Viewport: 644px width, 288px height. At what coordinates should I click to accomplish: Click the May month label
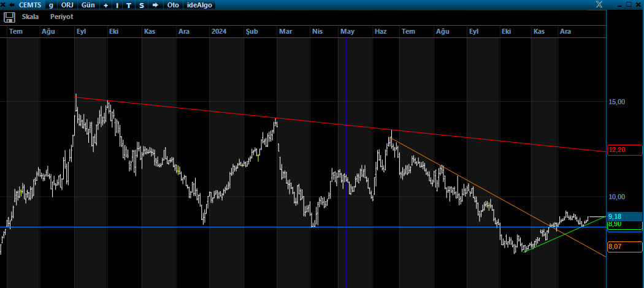(348, 32)
